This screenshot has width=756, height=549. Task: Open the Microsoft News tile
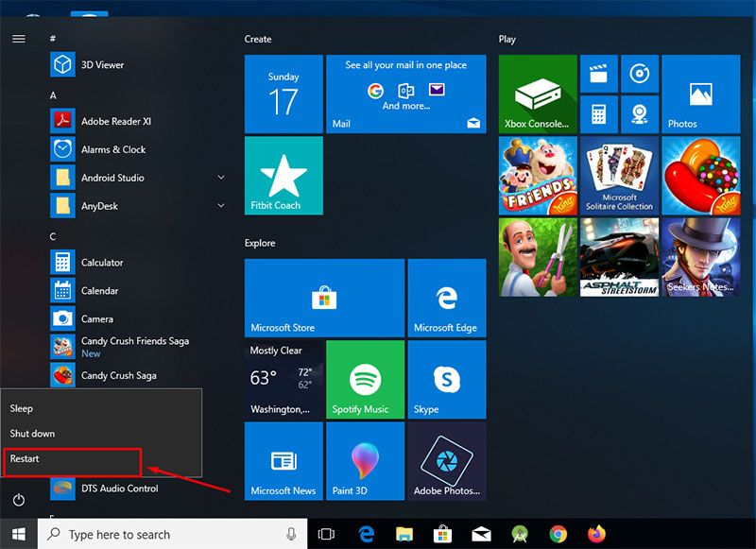point(283,461)
